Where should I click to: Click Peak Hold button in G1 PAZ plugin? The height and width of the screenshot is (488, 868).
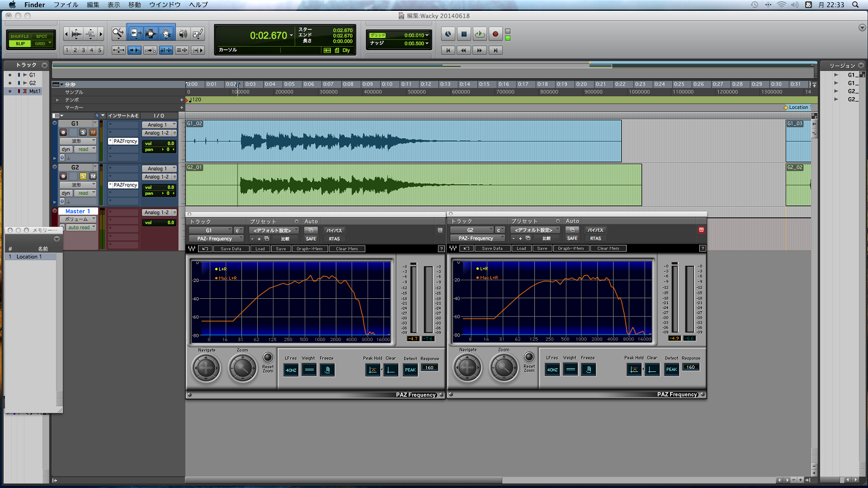pyautogui.click(x=373, y=370)
